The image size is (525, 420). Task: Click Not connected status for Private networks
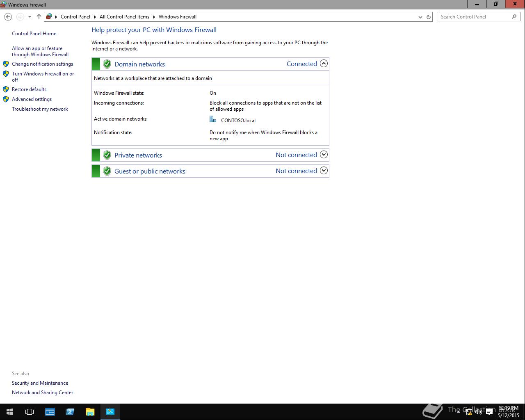[x=296, y=155]
